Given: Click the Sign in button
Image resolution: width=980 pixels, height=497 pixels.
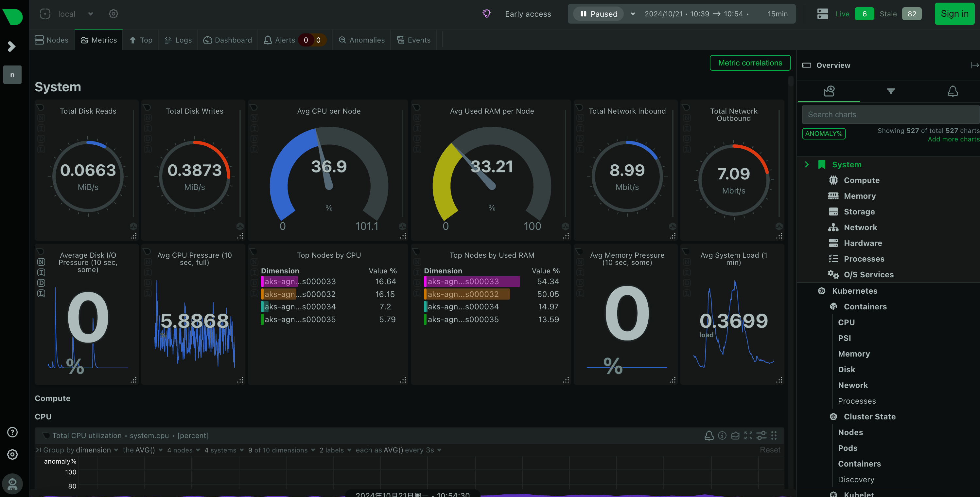Looking at the screenshot, I should pyautogui.click(x=954, y=14).
